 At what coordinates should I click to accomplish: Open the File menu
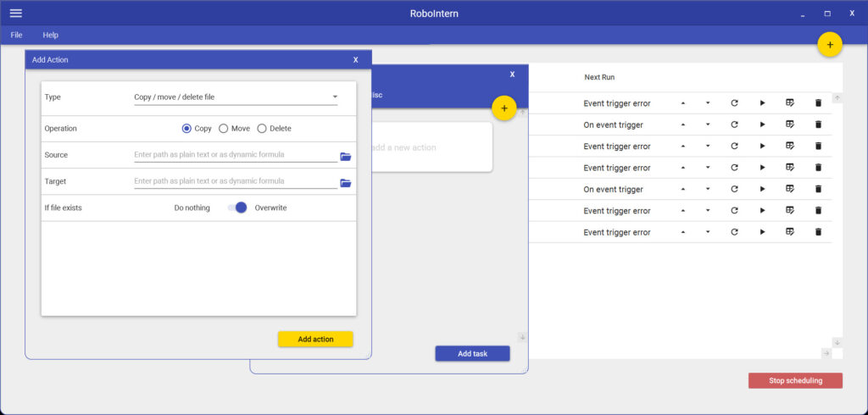(x=17, y=35)
